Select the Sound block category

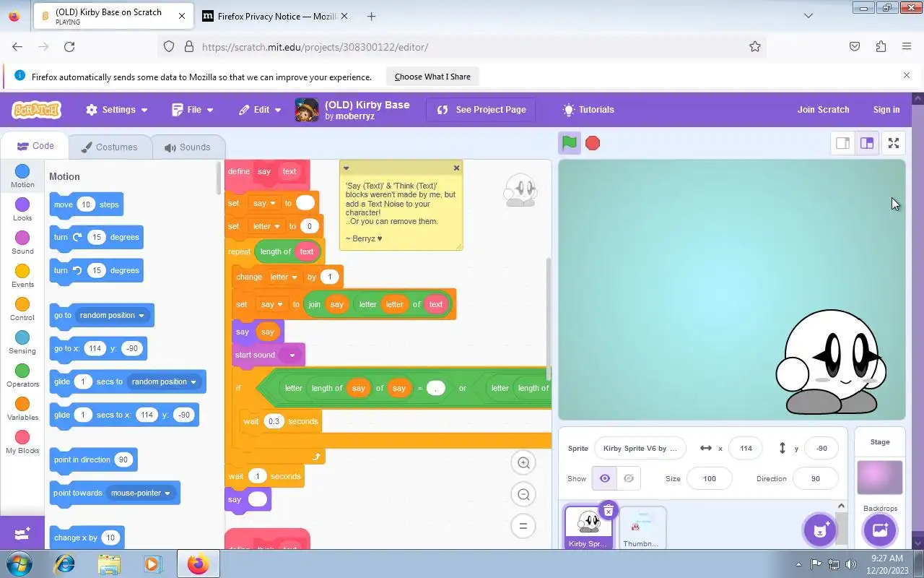22,243
